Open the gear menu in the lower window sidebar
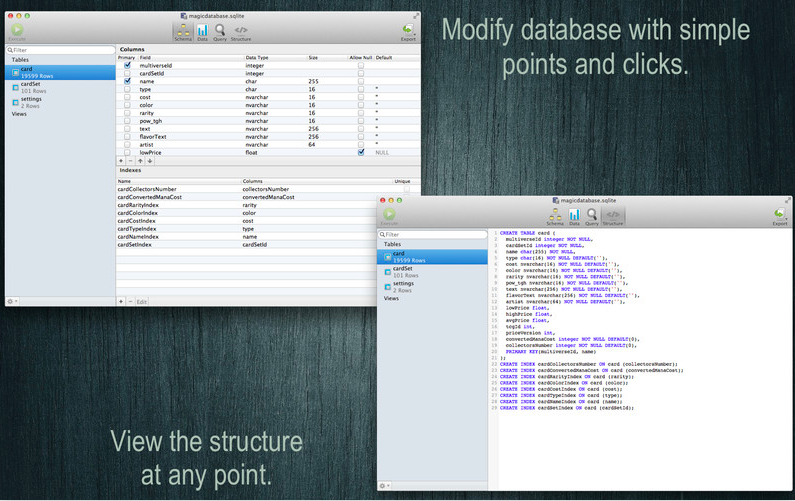Viewport: 795px width, 501px height. [x=384, y=486]
